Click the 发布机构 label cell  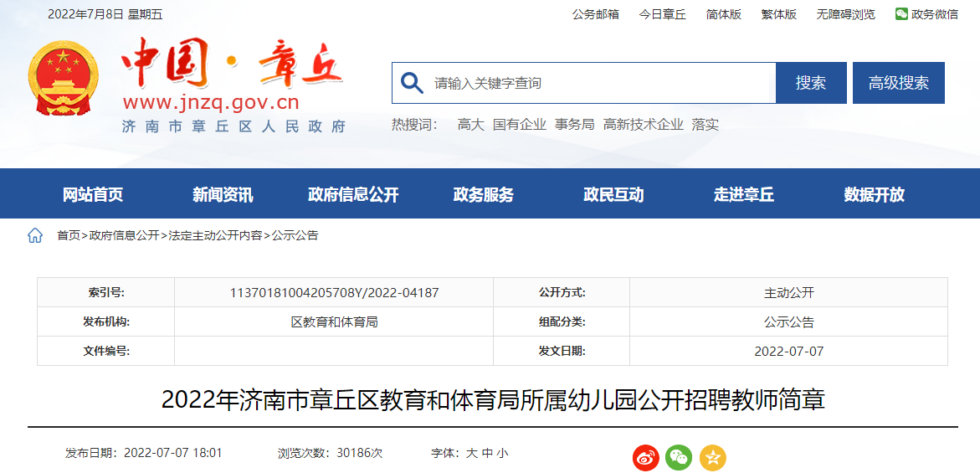point(105,321)
